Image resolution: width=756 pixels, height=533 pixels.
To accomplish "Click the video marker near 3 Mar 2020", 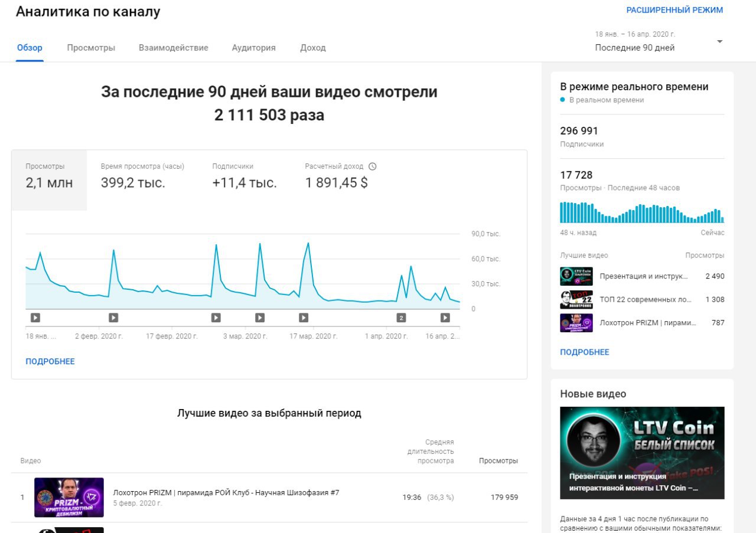I will pos(216,318).
